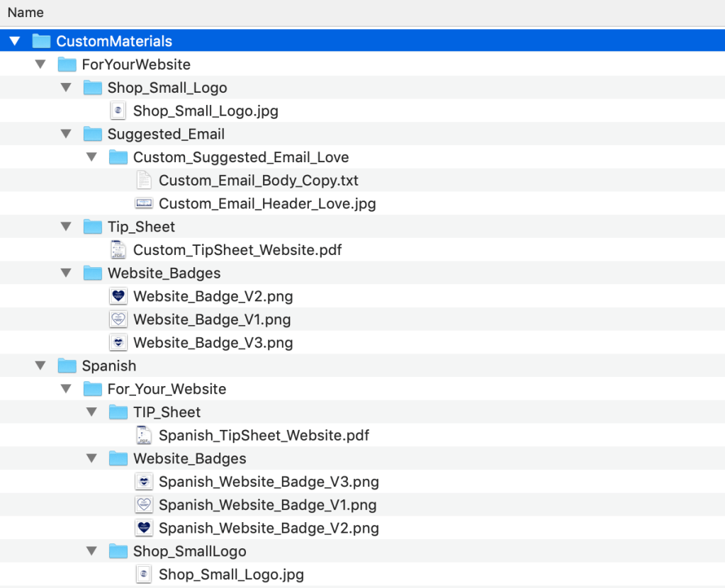
Task: Click the Custom_Email_Header_Love.jpg image icon
Action: 144,204
